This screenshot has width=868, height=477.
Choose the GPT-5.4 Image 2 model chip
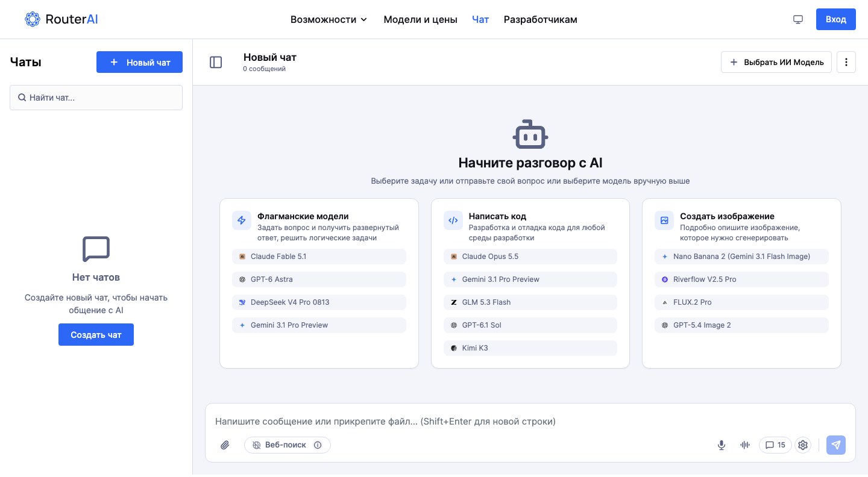click(x=741, y=325)
